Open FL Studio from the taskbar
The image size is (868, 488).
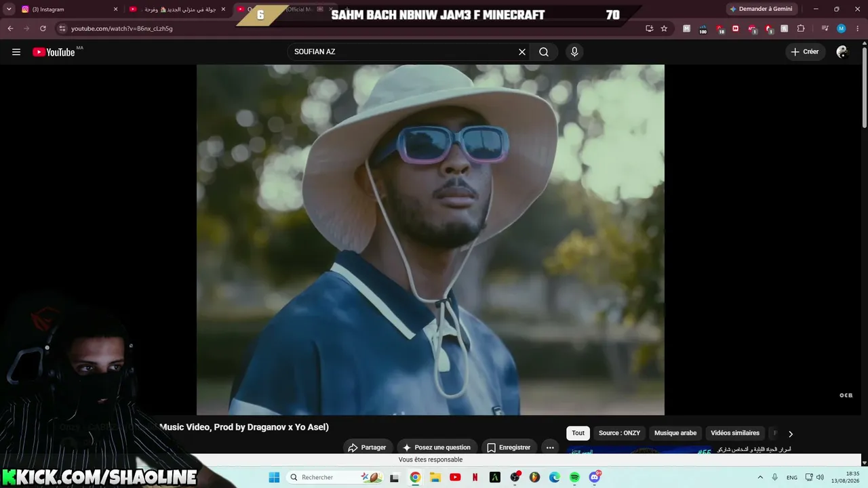pos(534,477)
